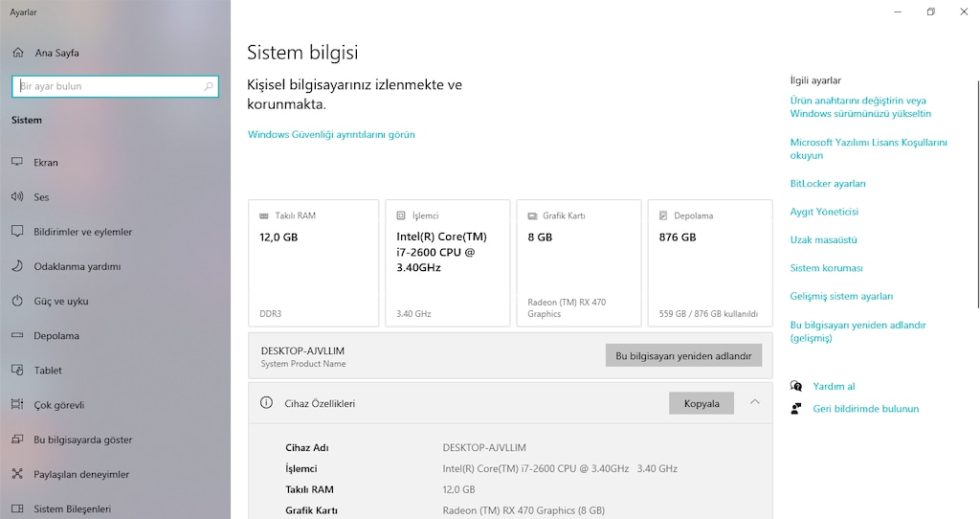Click Sistem Bileşenleri icon in sidebar
Screen dimensions: 980x519
(17, 509)
